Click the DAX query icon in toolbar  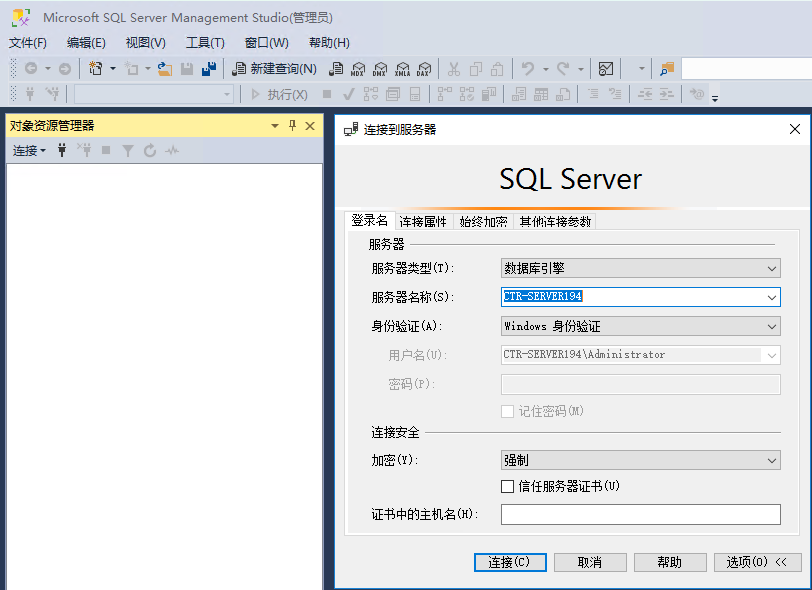coord(424,69)
